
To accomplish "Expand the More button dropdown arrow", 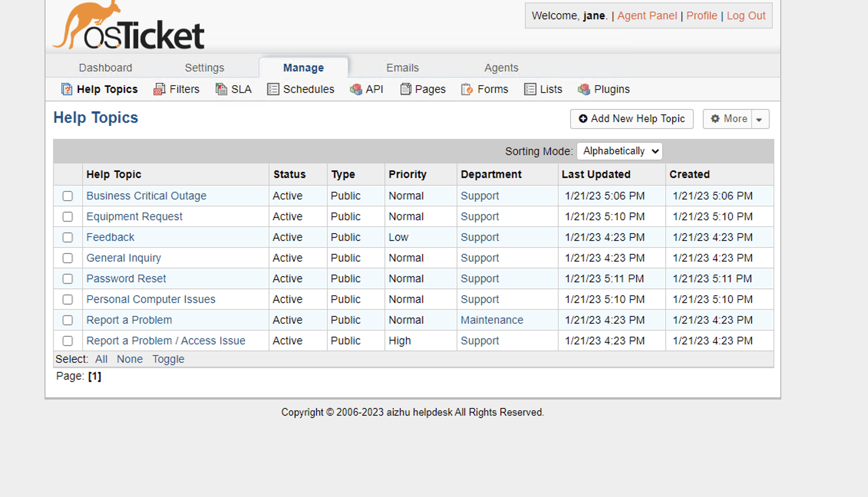I will 760,119.
